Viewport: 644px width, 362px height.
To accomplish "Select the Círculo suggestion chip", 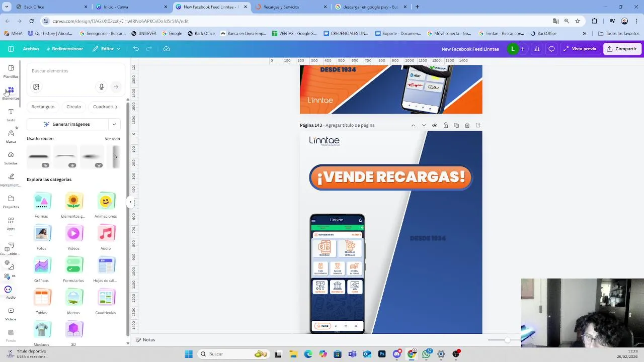I will [x=73, y=107].
